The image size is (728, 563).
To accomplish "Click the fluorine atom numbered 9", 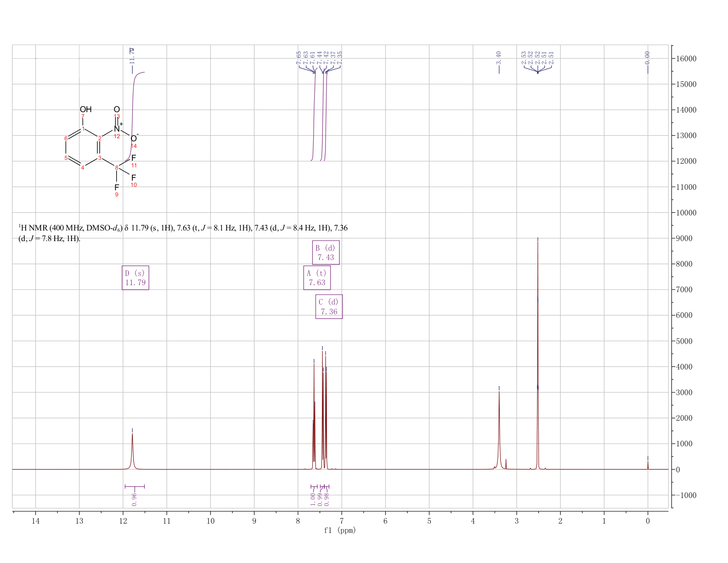I will point(116,188).
